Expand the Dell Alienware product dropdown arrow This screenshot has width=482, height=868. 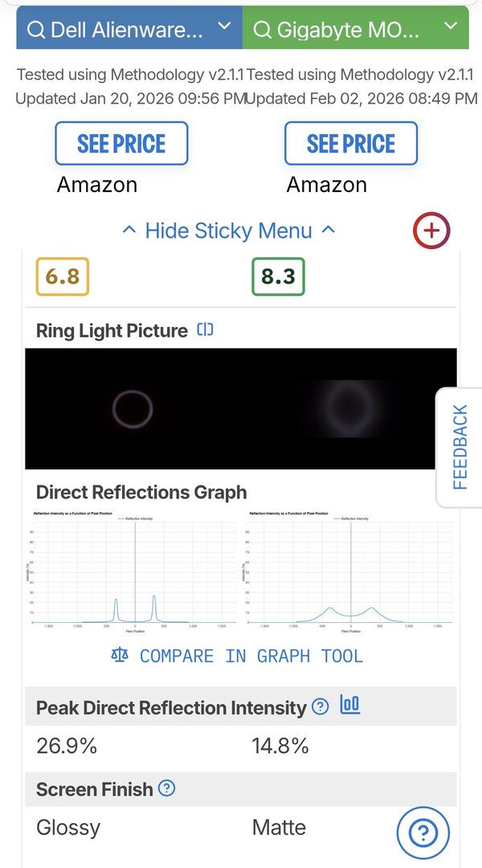click(x=224, y=27)
